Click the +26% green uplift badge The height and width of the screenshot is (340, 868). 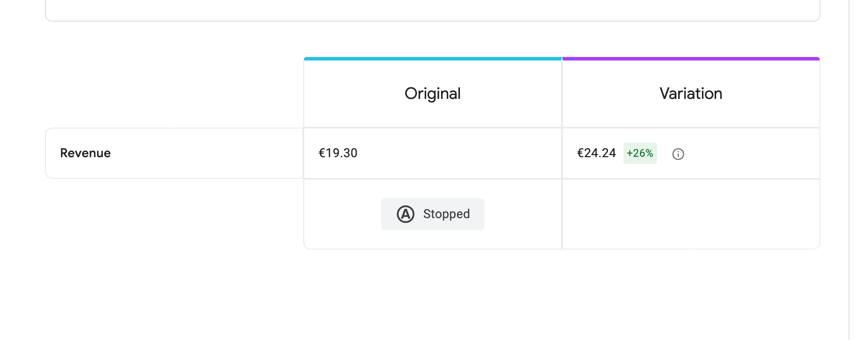(x=640, y=153)
